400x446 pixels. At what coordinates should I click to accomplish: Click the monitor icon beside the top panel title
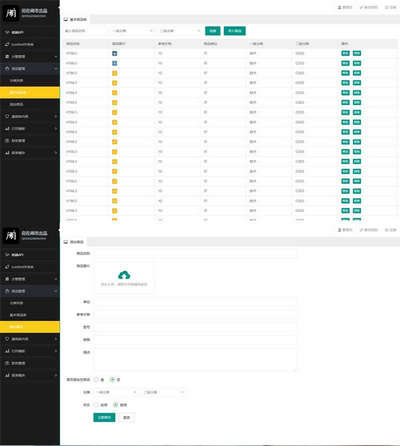[x=66, y=19]
